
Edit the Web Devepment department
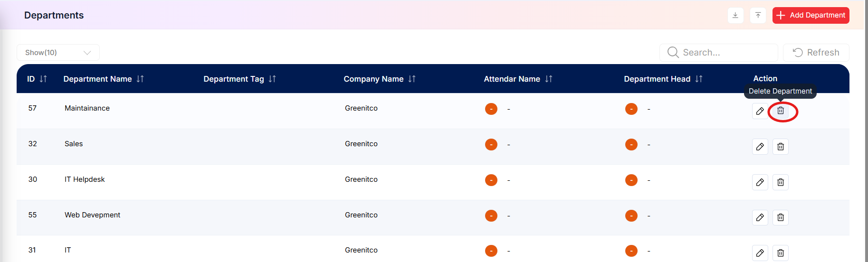pos(760,217)
